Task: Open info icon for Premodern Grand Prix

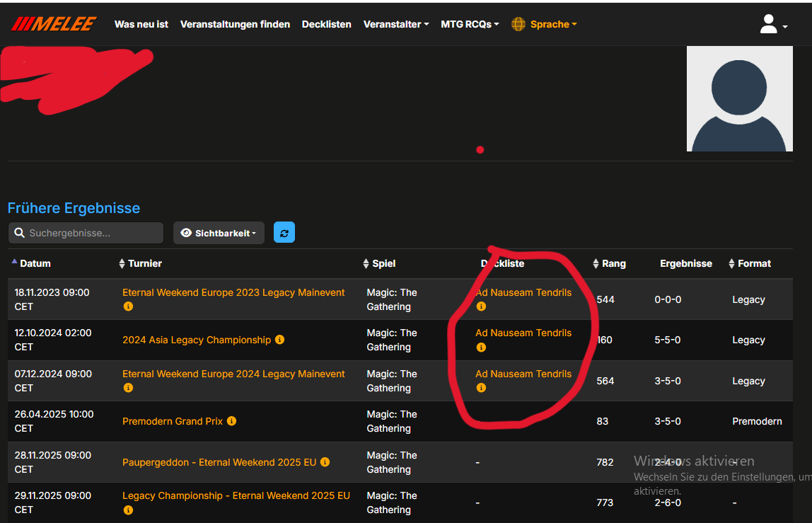Action: pos(231,421)
